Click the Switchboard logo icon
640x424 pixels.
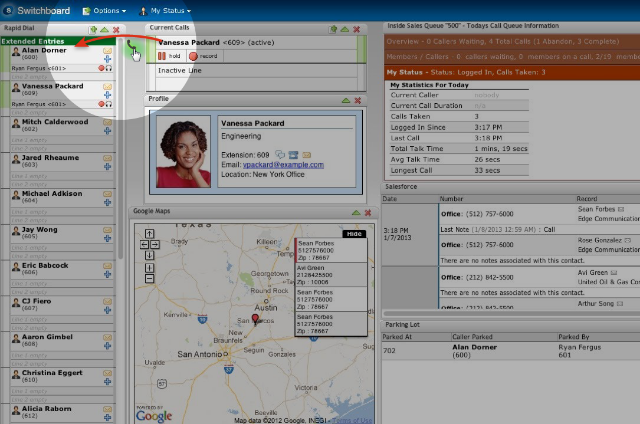point(9,10)
